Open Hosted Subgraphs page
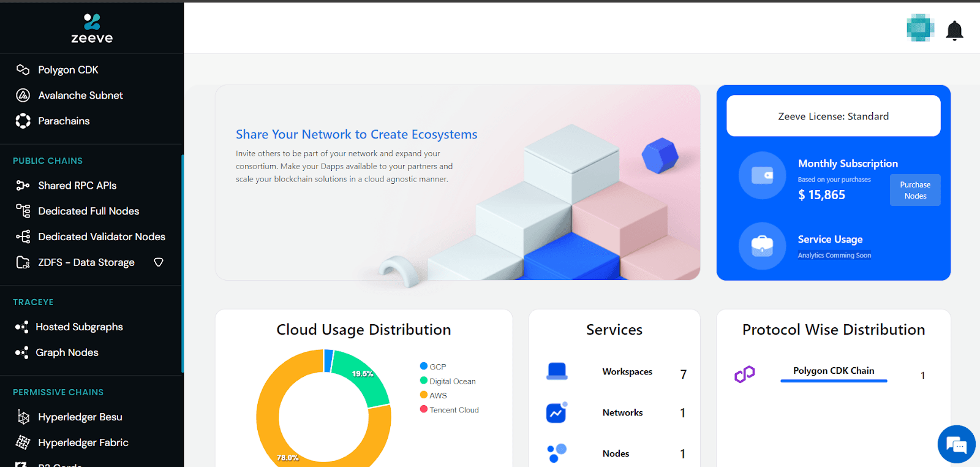The height and width of the screenshot is (467, 980). click(79, 327)
